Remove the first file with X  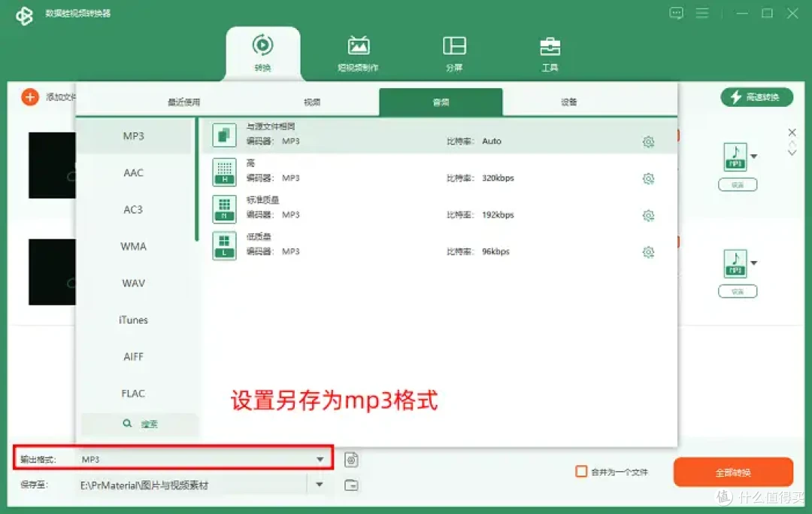point(792,132)
